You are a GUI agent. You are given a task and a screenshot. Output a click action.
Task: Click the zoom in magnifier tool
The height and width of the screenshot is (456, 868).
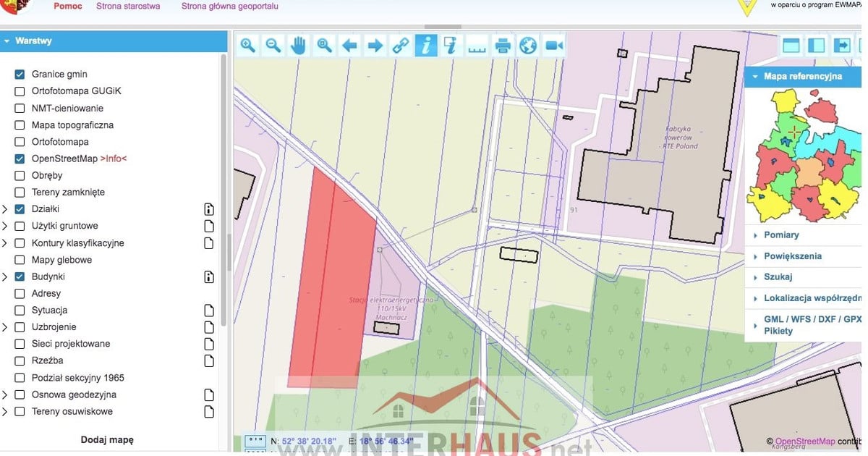point(248,46)
